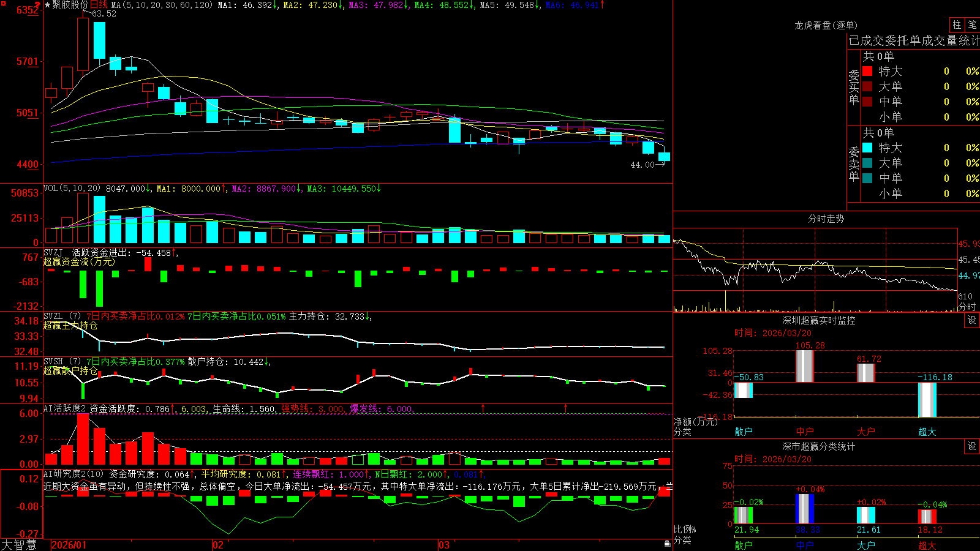Click the 大户 61.72 bar in 实时监控 chart

[x=866, y=373]
